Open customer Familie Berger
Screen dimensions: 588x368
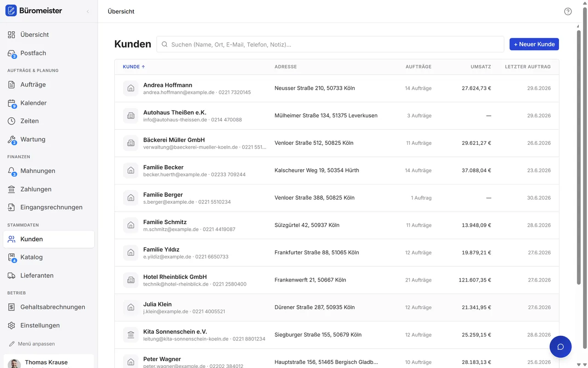(x=337, y=198)
